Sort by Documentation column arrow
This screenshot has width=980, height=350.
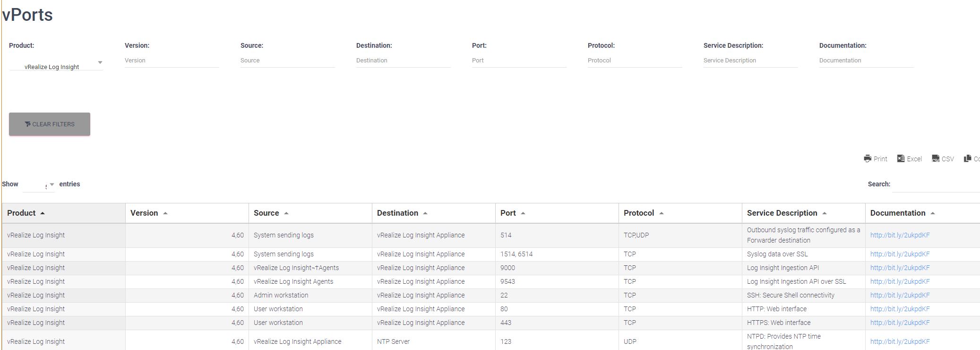click(x=933, y=213)
